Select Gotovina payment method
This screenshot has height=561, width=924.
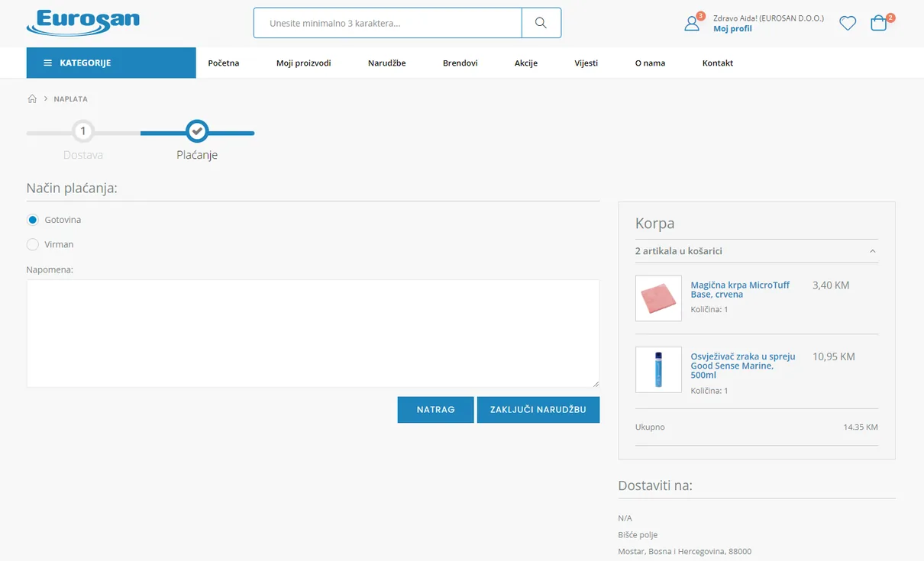coord(33,220)
